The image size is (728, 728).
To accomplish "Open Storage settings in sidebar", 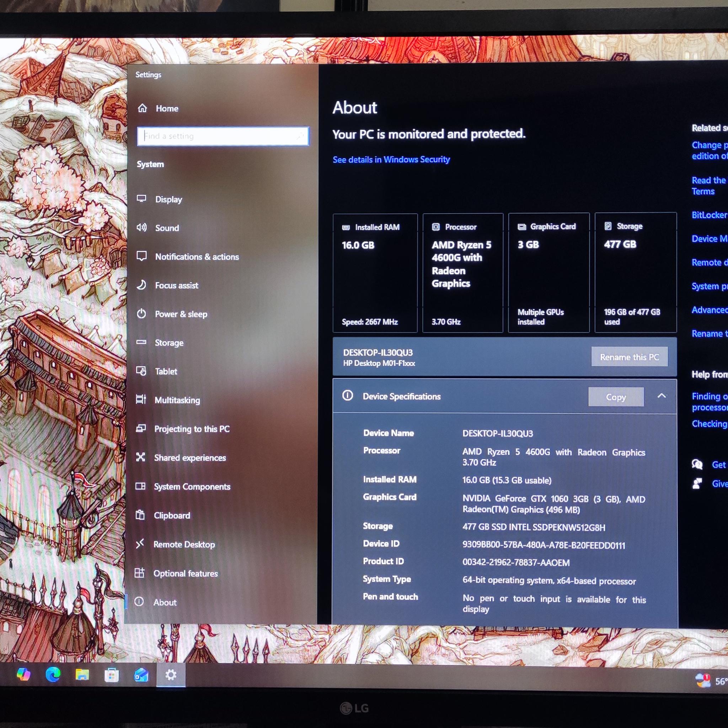I will 160,343.
